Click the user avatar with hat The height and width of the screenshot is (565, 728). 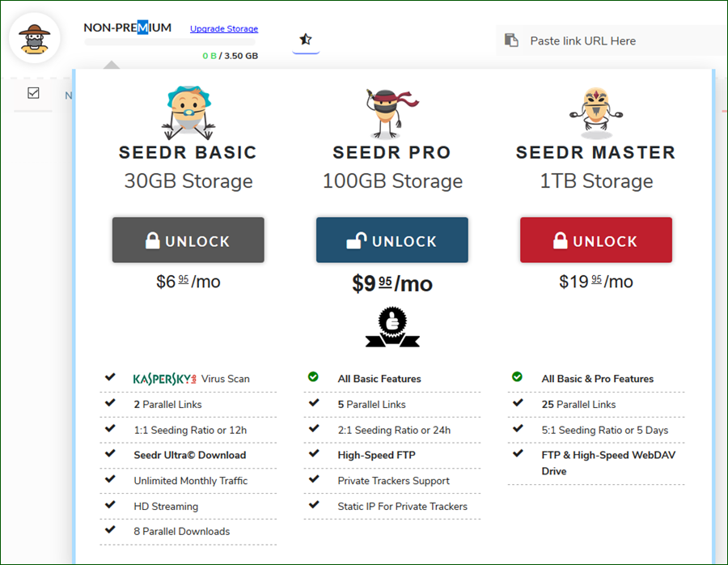click(34, 38)
